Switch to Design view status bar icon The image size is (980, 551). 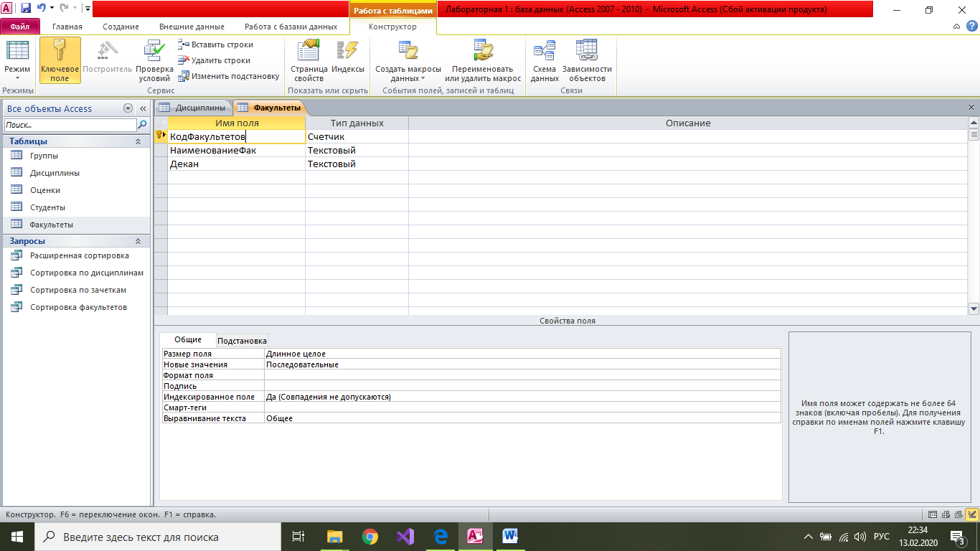[x=971, y=514]
